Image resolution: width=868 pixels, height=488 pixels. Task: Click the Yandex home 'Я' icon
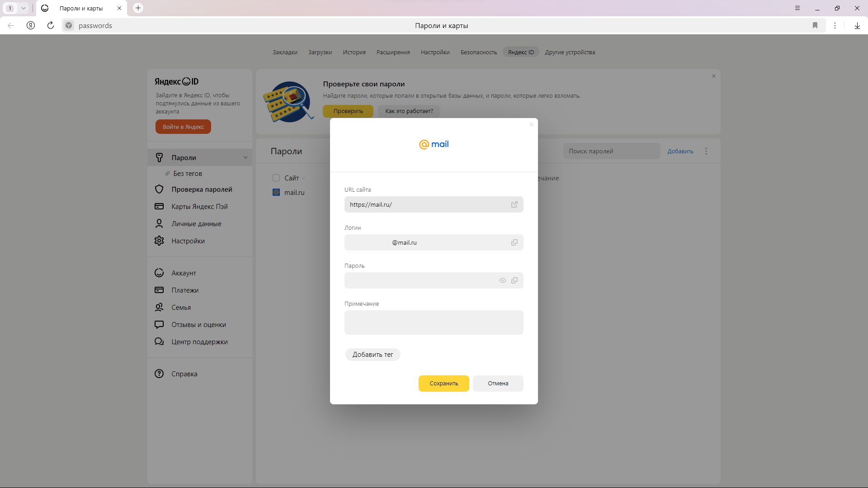click(x=31, y=25)
